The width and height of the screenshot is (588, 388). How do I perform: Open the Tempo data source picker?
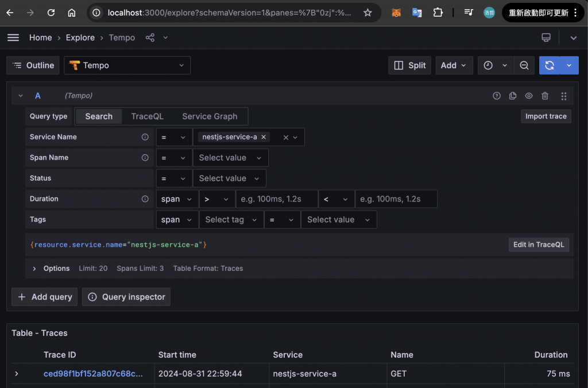(x=127, y=65)
